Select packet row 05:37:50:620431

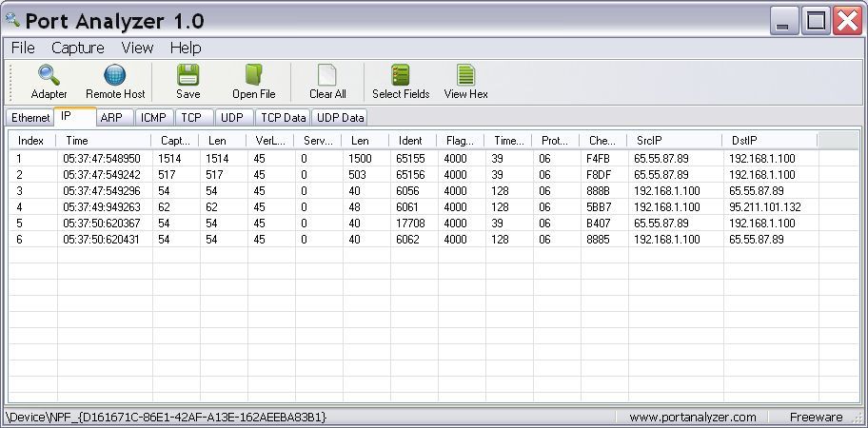(434, 240)
